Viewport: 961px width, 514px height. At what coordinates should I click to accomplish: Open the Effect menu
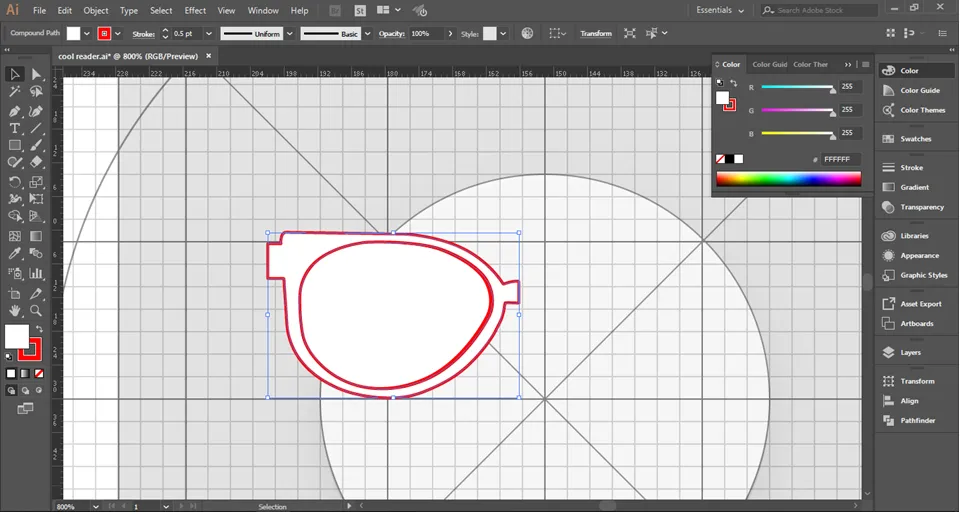195,10
